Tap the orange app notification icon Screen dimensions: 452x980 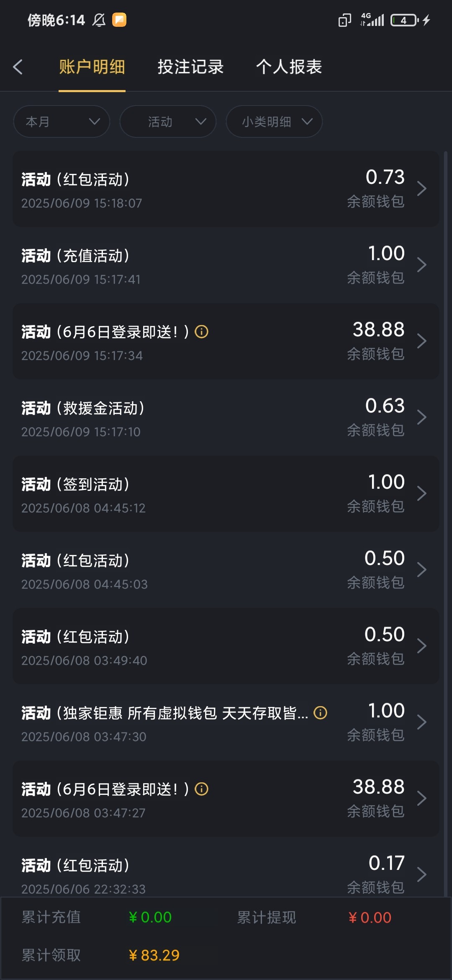click(119, 20)
